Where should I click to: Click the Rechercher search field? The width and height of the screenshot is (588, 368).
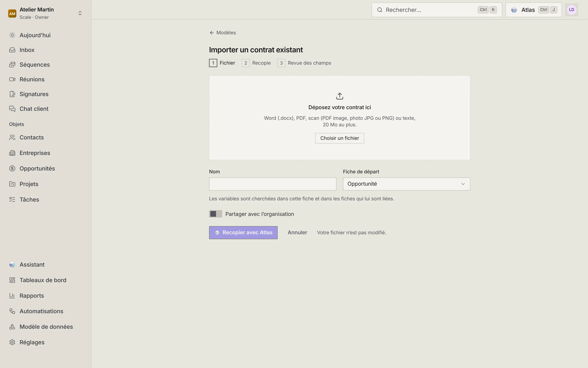click(x=437, y=10)
